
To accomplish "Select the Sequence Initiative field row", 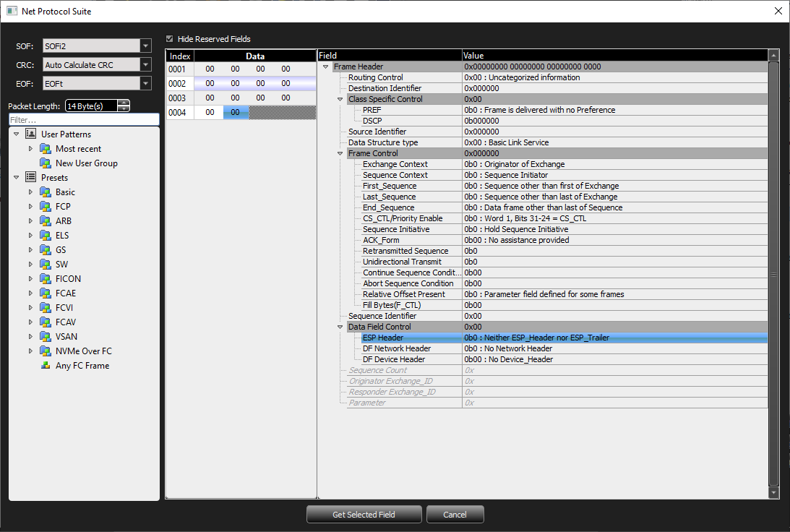I will [x=564, y=229].
